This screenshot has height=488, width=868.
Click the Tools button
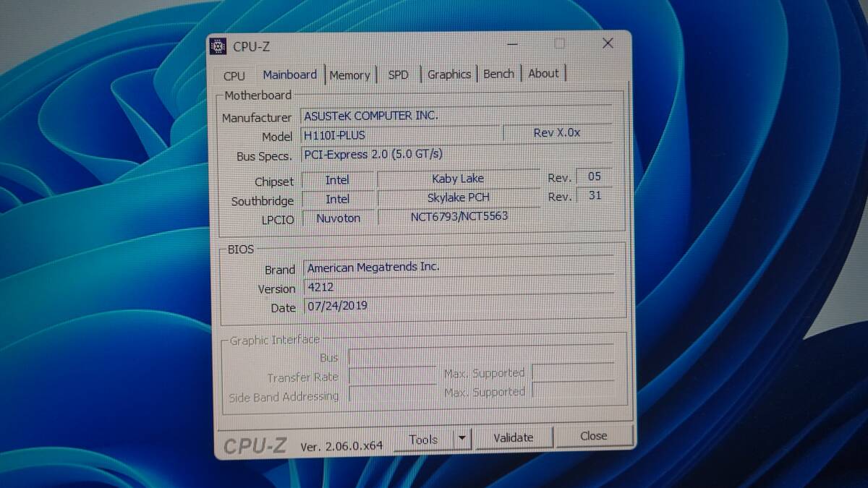(x=423, y=440)
